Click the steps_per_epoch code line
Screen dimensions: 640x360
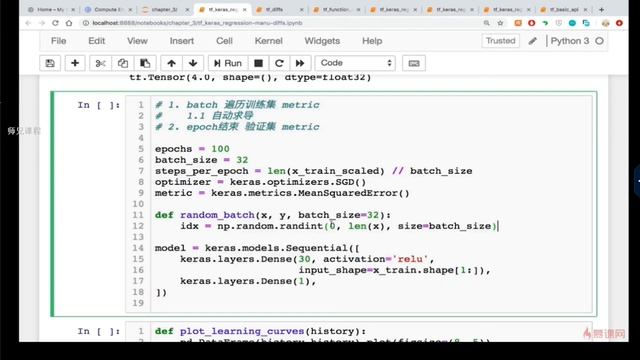[313, 171]
